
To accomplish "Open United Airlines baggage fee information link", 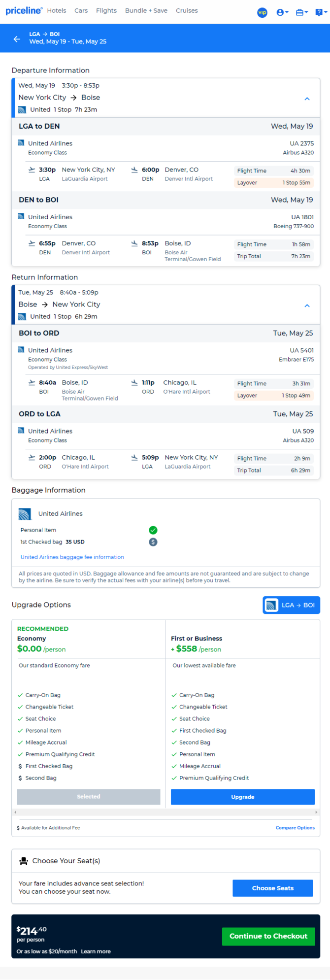I will click(x=72, y=557).
